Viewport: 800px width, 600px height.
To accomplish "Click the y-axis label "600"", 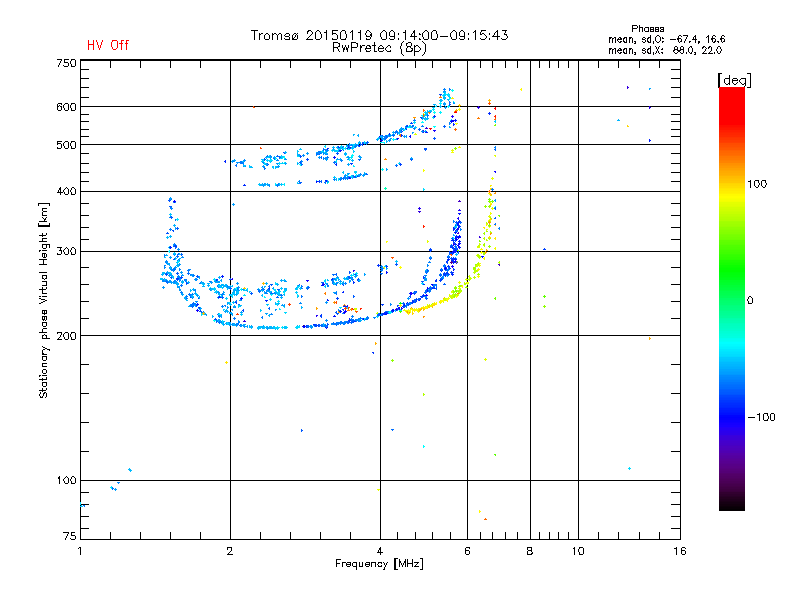I will 66,107.
